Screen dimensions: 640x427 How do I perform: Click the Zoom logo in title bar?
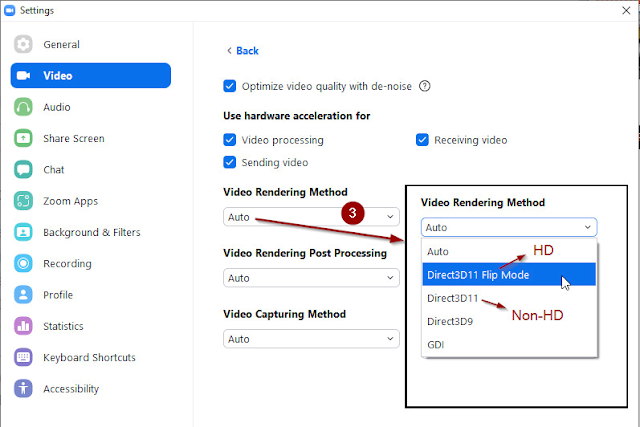(9, 10)
